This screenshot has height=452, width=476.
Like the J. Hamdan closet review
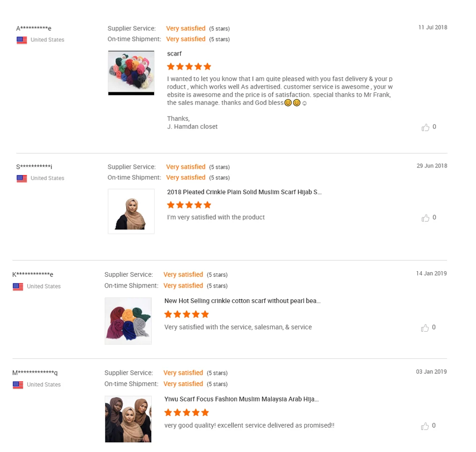(425, 127)
